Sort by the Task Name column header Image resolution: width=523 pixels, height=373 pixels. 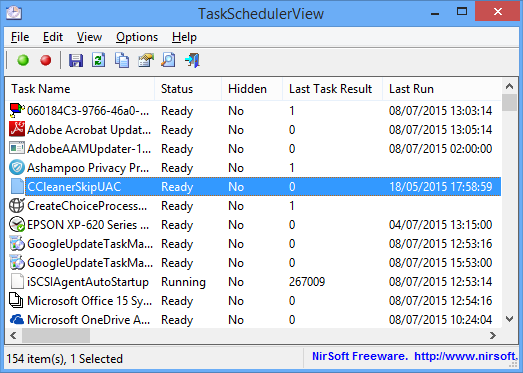(80, 89)
